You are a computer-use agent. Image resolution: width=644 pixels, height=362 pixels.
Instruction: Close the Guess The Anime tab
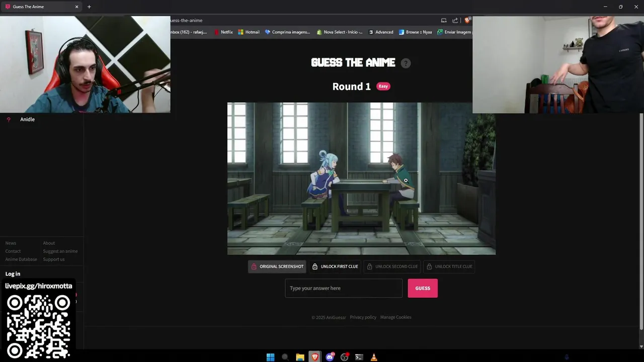pos(77,7)
